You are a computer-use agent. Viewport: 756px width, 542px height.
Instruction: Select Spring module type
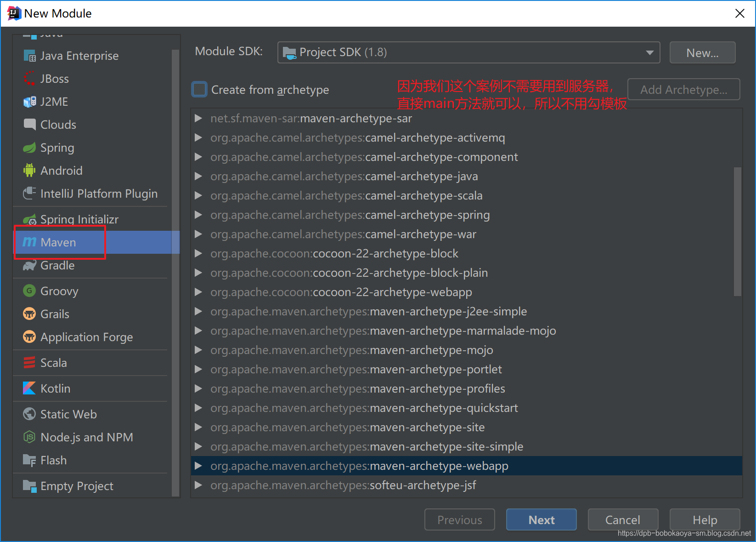[x=93, y=148]
